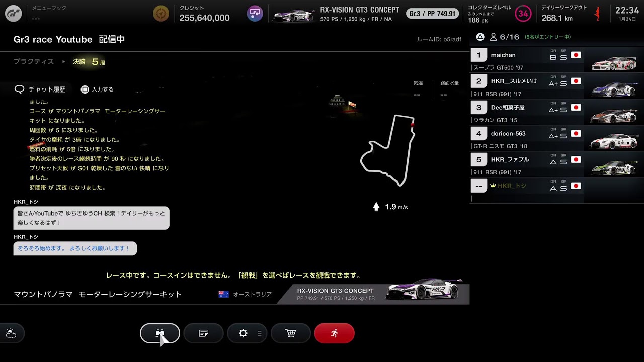This screenshot has width=644, height=362.
Task: Click HKR_ファブル's 911 RSR car thumbnail
Action: point(614,167)
